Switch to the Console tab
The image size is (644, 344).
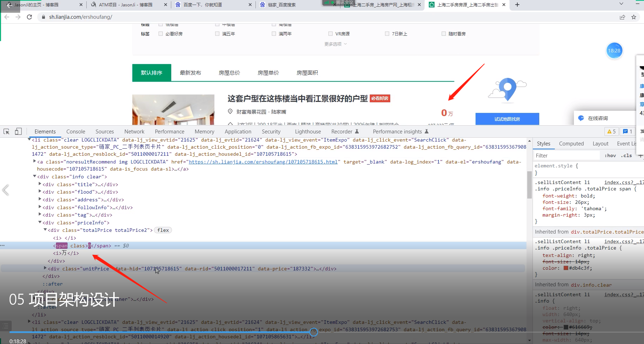(76, 132)
